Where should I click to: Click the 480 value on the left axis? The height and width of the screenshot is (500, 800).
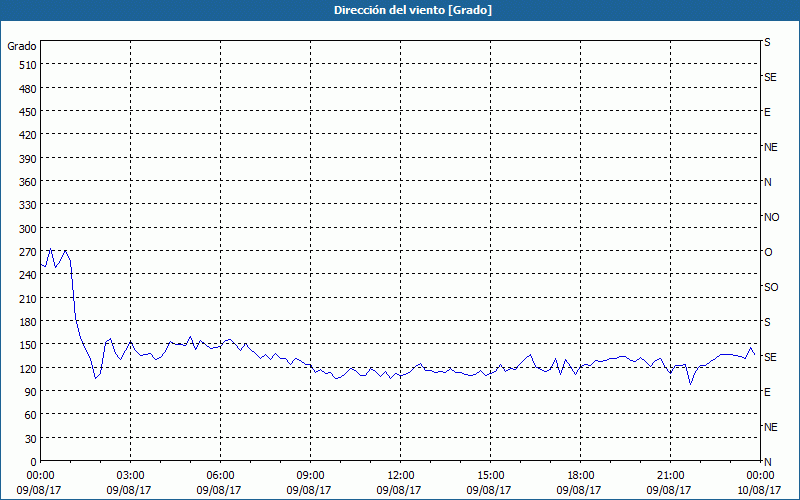pyautogui.click(x=28, y=89)
